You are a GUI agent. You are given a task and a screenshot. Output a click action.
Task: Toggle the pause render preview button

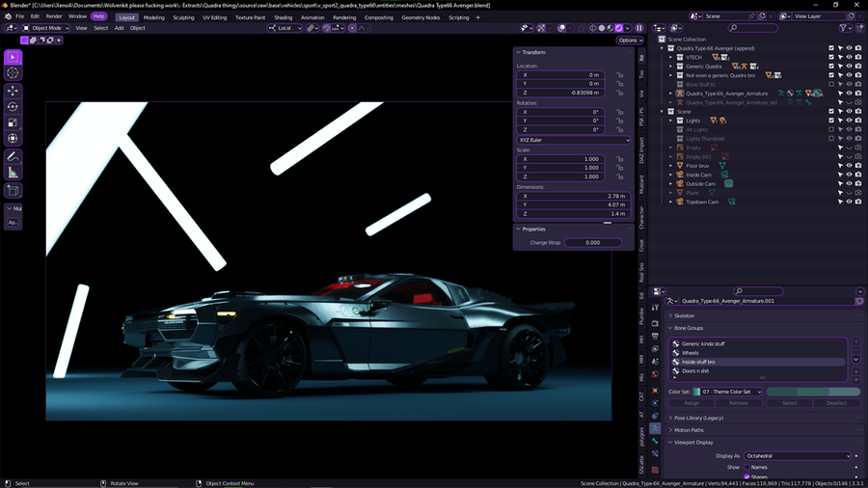[639, 28]
